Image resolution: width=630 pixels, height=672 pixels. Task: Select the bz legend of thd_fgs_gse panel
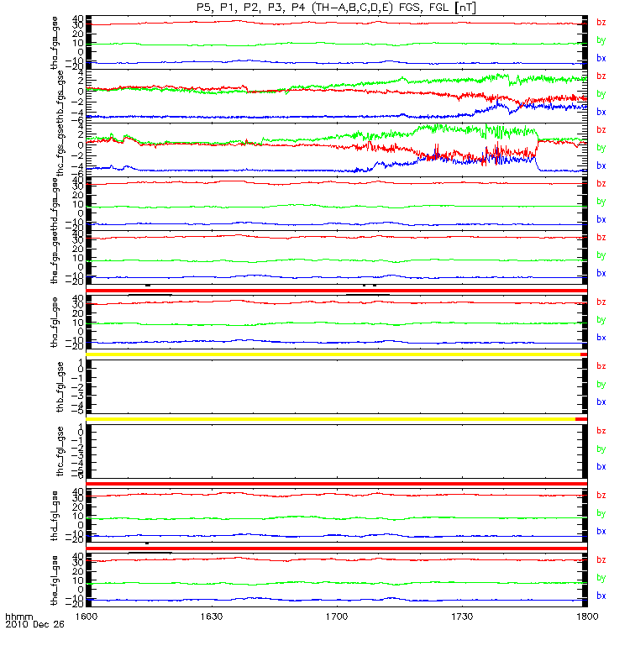click(601, 183)
